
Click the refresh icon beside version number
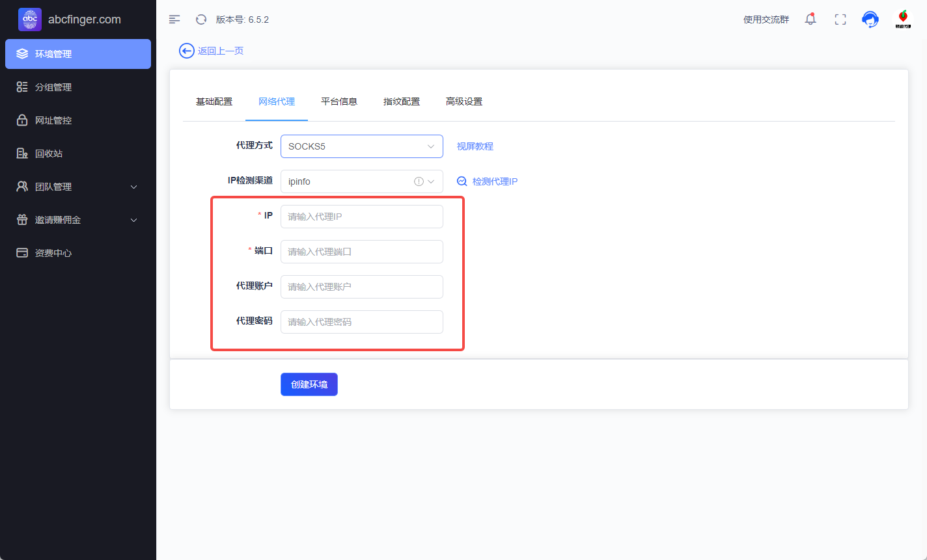[x=201, y=20]
